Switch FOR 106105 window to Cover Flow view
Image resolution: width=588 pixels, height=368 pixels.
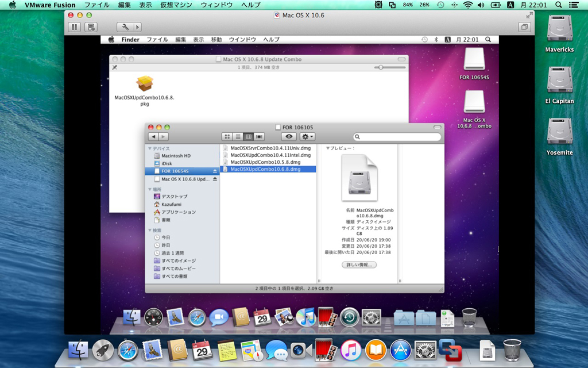pos(259,137)
